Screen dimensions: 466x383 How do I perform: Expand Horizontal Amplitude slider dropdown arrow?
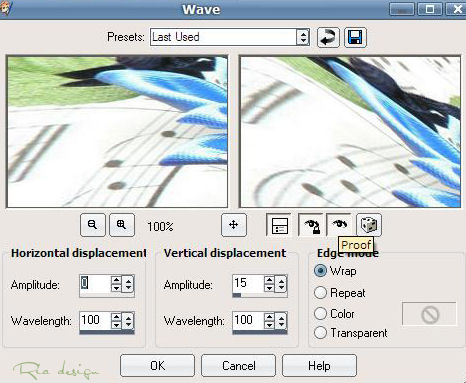[x=128, y=284]
